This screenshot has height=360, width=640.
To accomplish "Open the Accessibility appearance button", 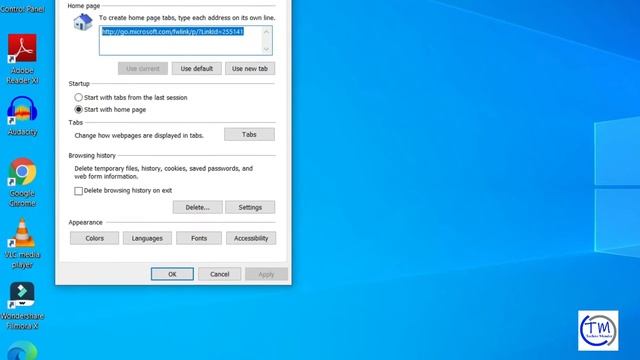I will pos(251,238).
